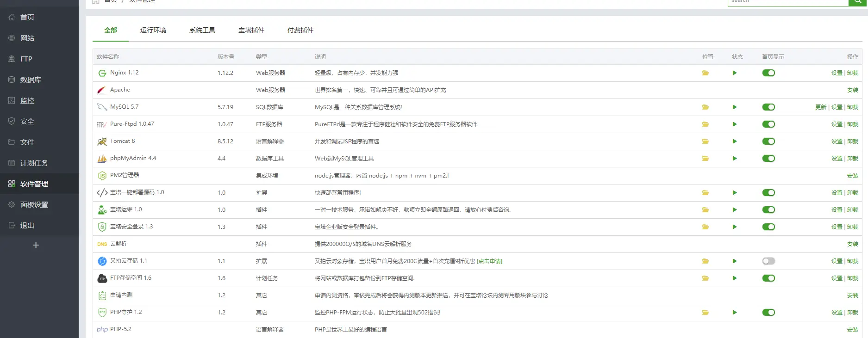Image resolution: width=868 pixels, height=338 pixels.
Task: Select the 全部 tab
Action: coord(111,30)
